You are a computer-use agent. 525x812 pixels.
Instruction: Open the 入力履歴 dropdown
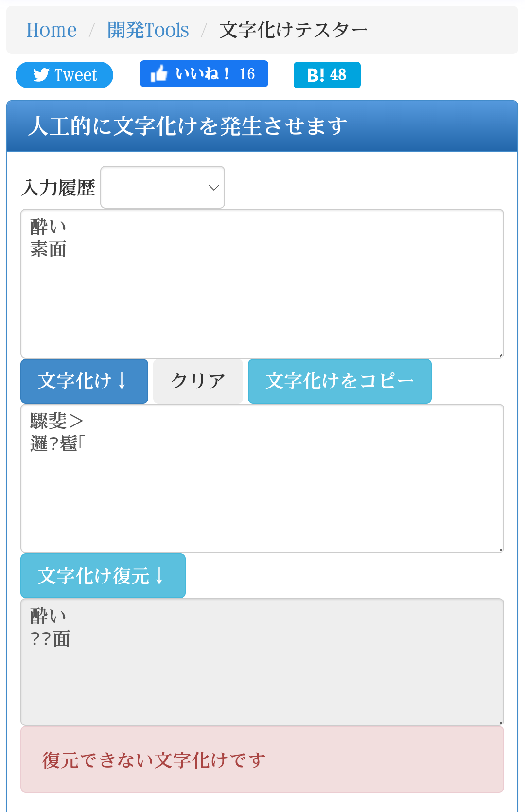162,187
